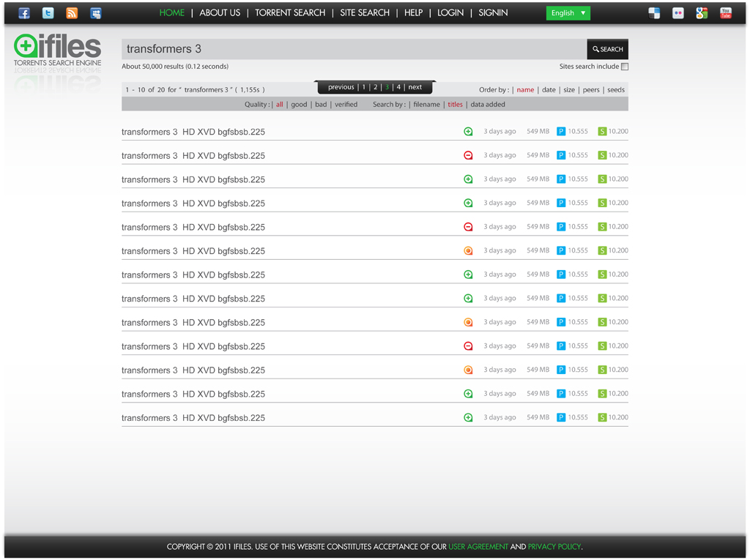The image size is (750, 560).
Task: Open the RSS feed icon
Action: tap(72, 13)
